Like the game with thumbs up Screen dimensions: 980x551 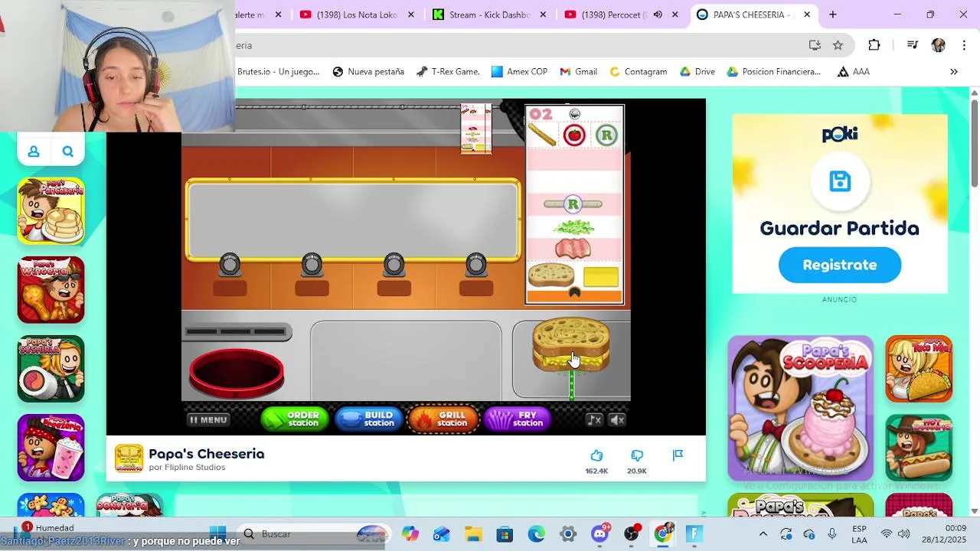click(x=596, y=455)
